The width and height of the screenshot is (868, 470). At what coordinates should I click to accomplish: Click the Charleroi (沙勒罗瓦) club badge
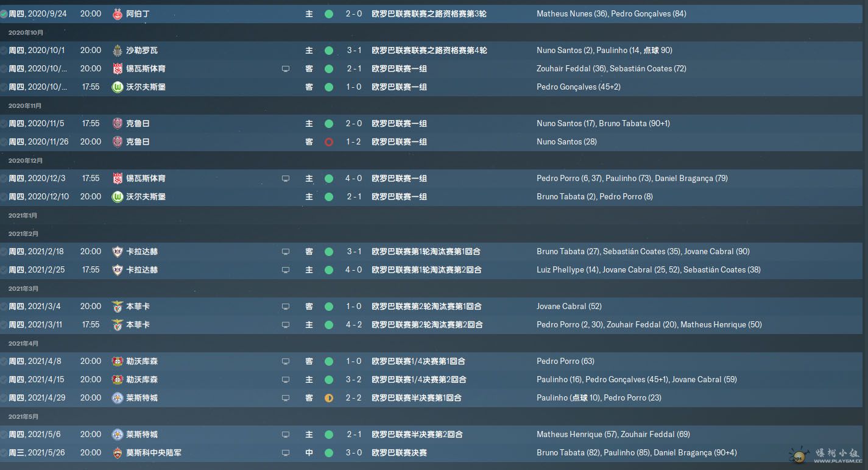118,50
